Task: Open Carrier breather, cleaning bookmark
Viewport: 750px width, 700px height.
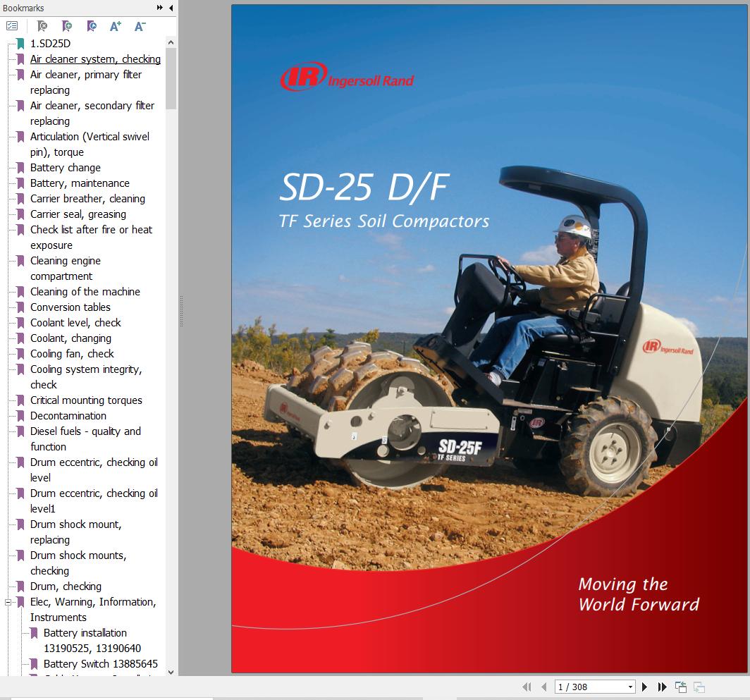Action: (x=87, y=199)
